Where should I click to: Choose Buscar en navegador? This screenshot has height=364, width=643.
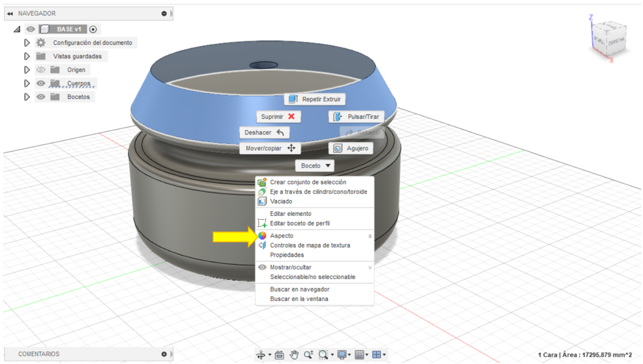[x=314, y=290]
